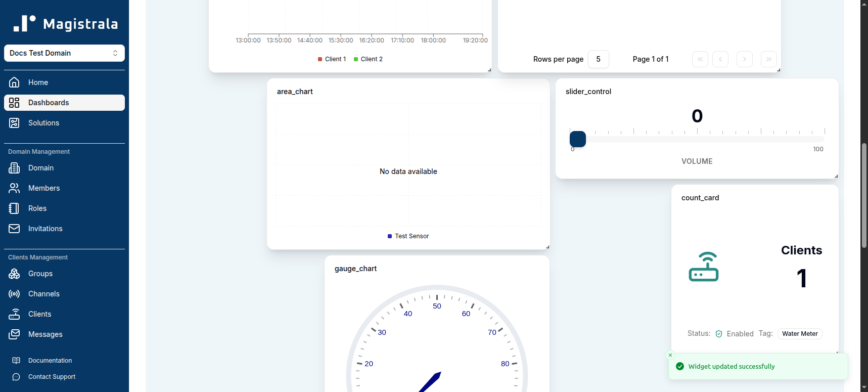This screenshot has width=868, height=392.
Task: Click the Home sidebar icon
Action: point(14,82)
